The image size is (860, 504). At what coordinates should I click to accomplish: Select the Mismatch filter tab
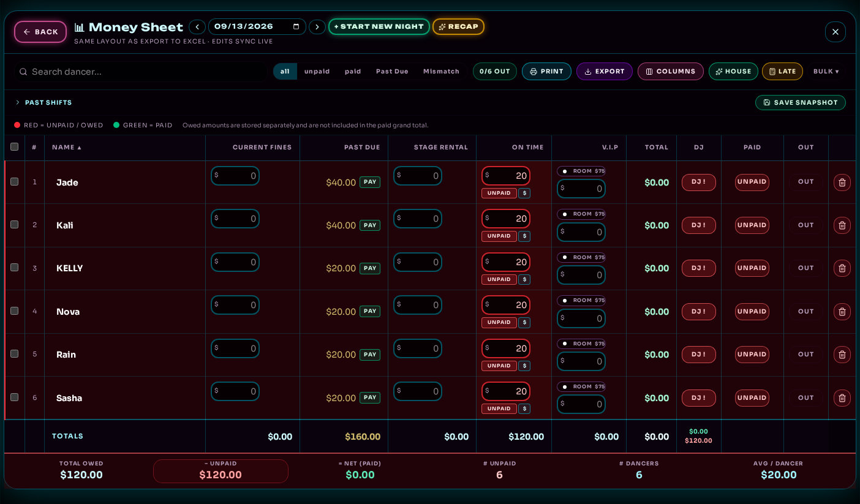pyautogui.click(x=441, y=72)
